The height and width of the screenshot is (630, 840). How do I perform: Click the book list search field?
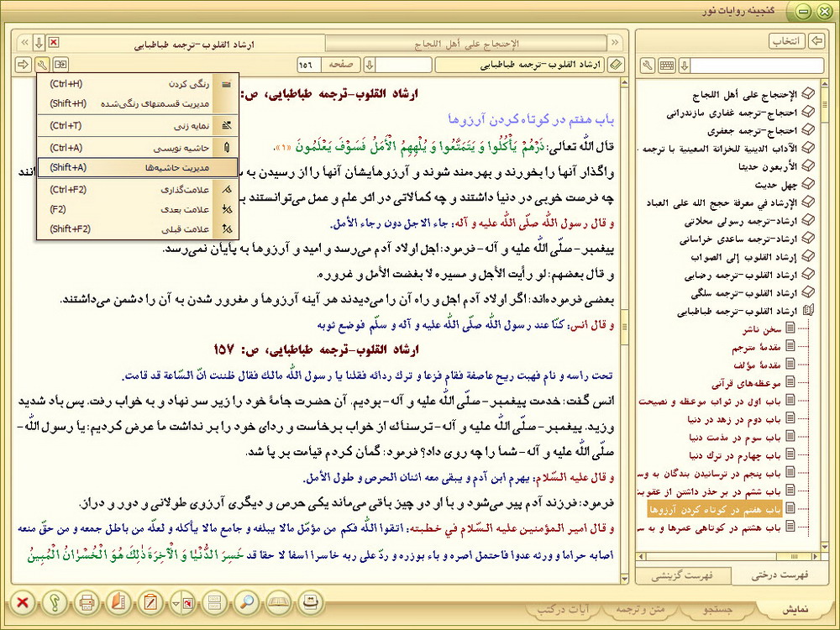click(x=757, y=66)
